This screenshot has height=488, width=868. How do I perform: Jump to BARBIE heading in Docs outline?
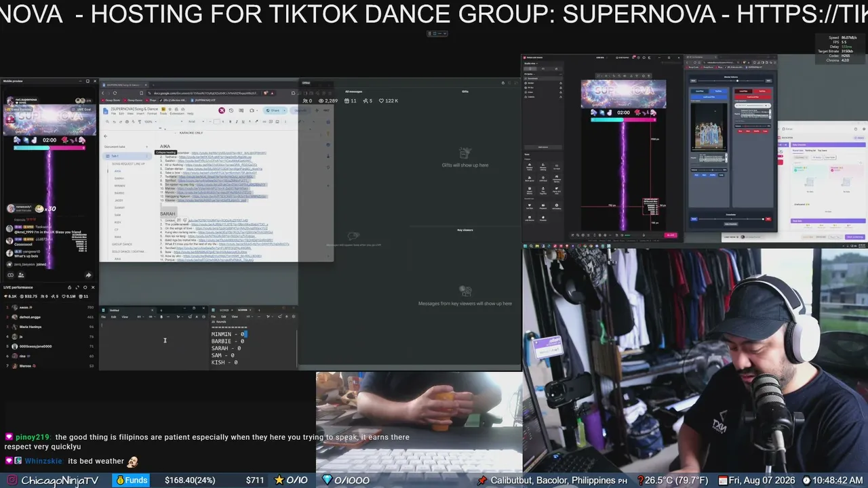tap(119, 192)
